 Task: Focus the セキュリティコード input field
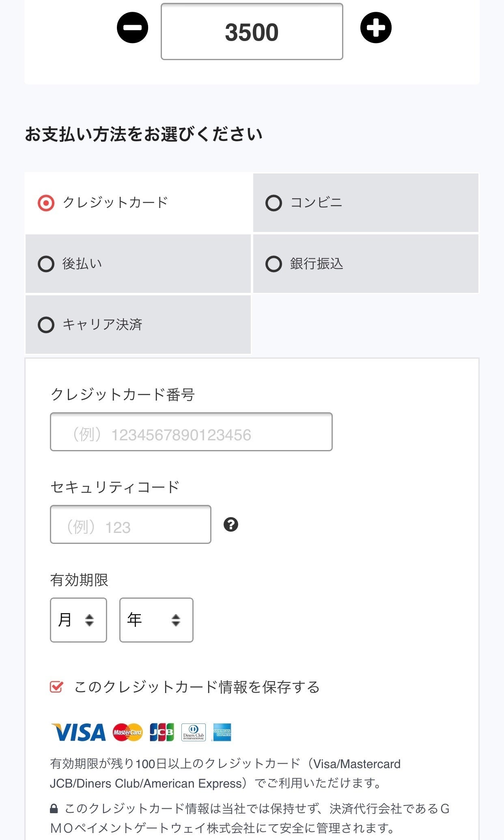point(130,524)
